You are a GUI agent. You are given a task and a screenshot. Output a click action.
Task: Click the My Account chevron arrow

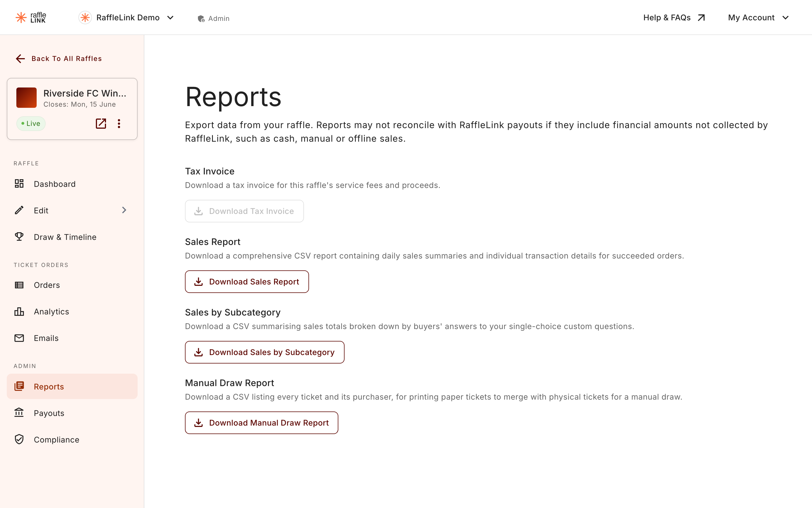(785, 18)
